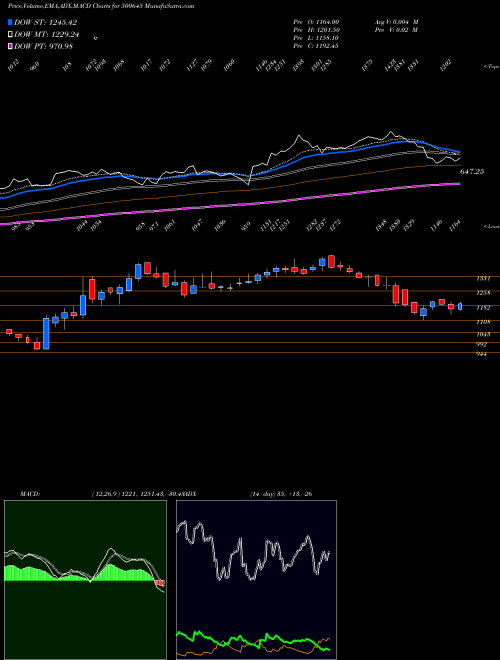Click the white DOW MT legend swatch
The height and width of the screenshot is (660, 500).
point(10,34)
